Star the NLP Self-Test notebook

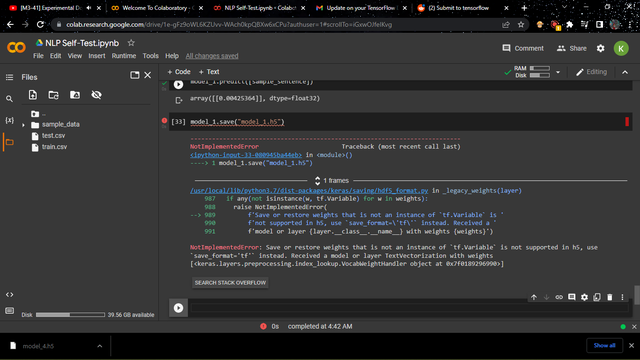coord(131,43)
